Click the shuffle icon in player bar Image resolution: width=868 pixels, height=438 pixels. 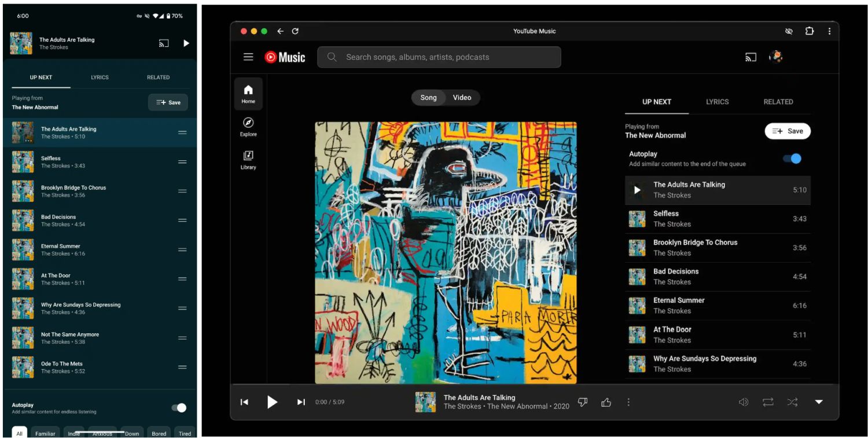(x=792, y=402)
